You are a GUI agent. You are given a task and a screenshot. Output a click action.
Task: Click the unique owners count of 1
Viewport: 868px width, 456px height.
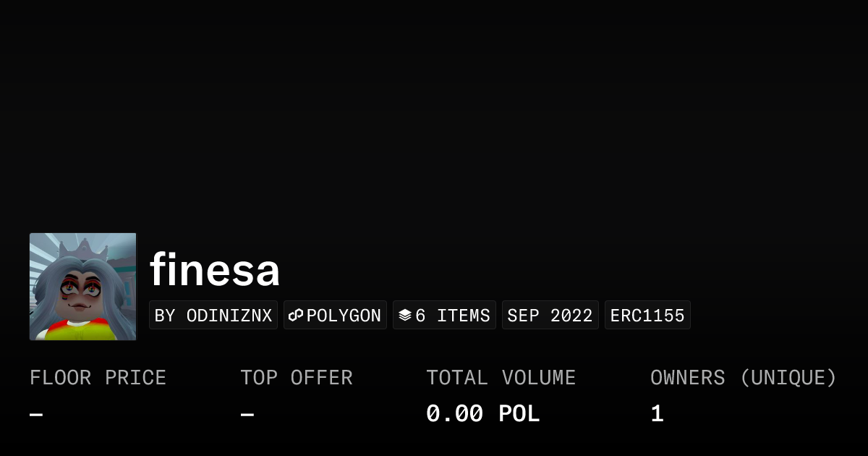click(x=657, y=414)
